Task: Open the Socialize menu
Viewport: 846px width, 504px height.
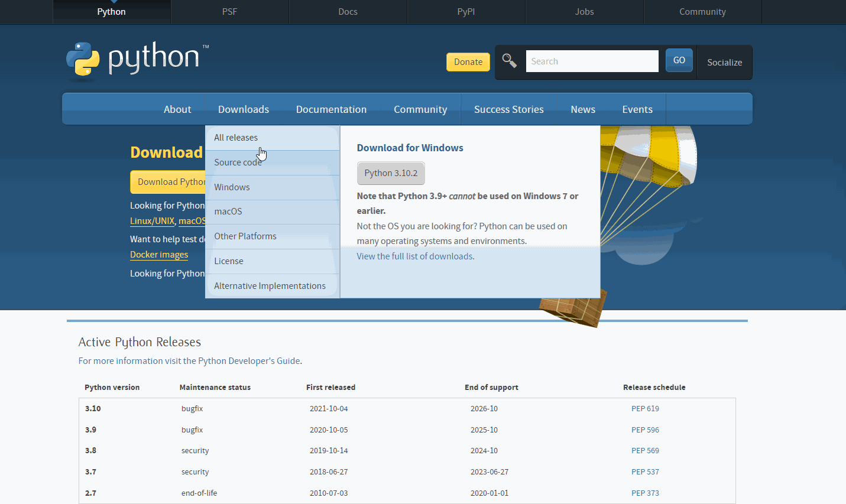Action: tap(724, 62)
